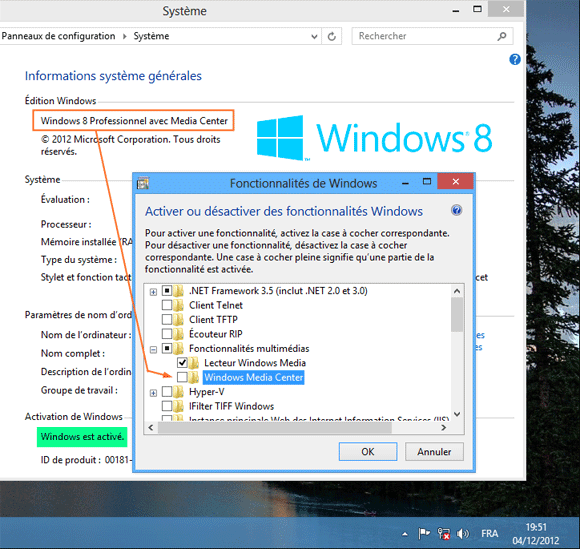580x549 pixels.
Task: Open help in Fonctionnalités de Windows dialog
Action: (456, 210)
